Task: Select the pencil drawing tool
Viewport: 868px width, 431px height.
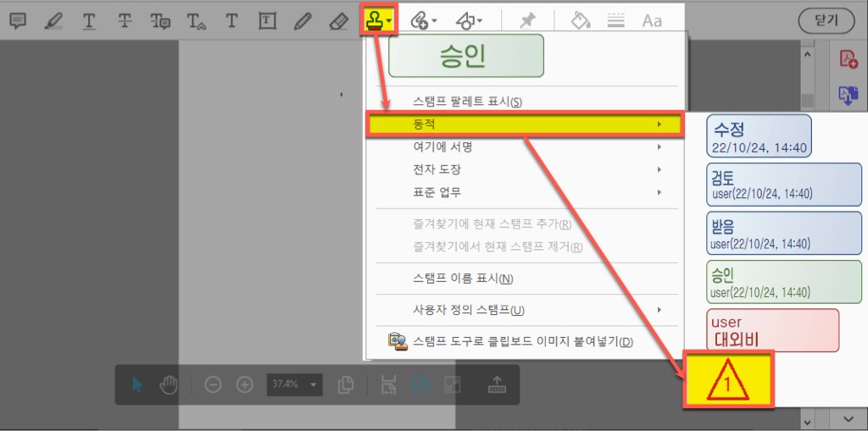Action: pos(303,21)
